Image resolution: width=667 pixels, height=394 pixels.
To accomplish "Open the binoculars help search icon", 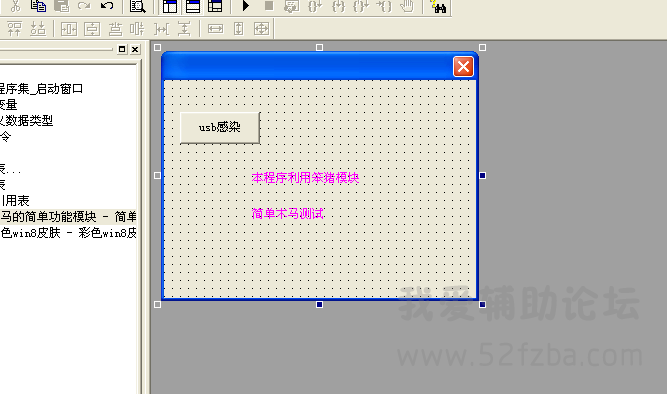I will [x=438, y=6].
